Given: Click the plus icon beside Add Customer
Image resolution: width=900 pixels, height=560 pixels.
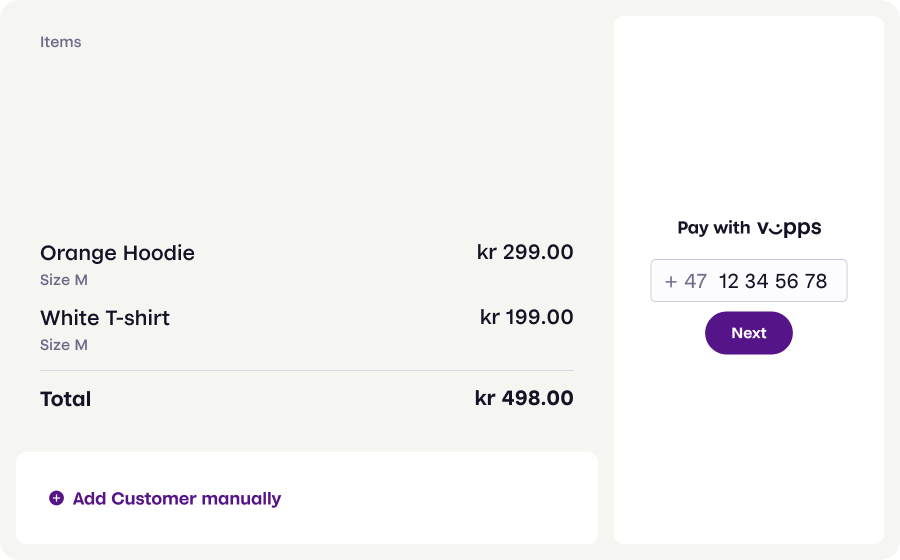Looking at the screenshot, I should (56, 498).
